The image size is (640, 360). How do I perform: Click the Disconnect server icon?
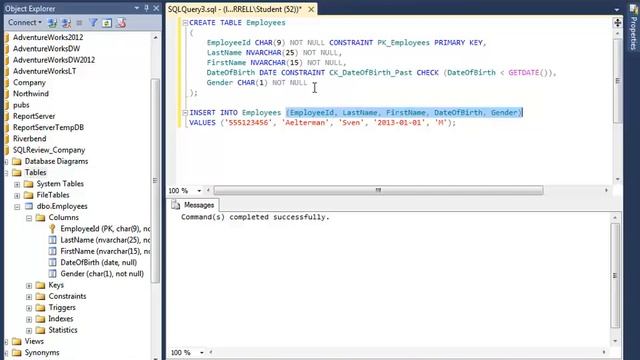pos(66,23)
